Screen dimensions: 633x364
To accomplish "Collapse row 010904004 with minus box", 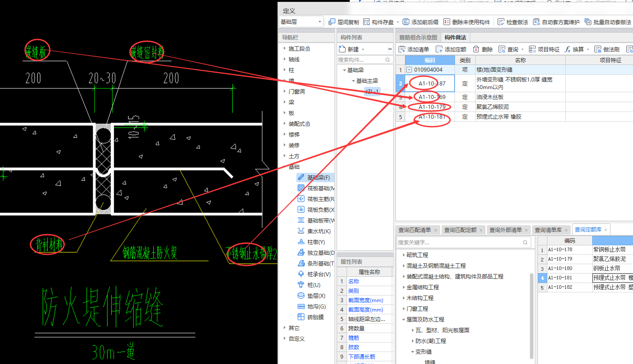I will coord(409,70).
